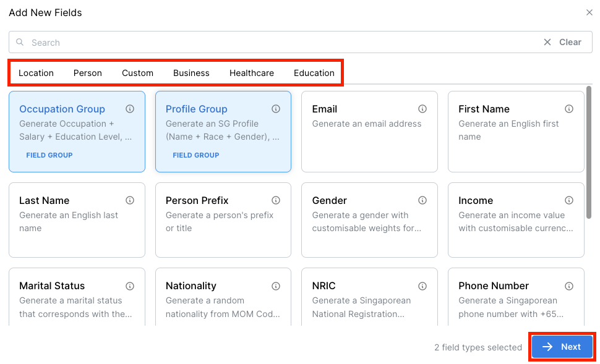Show info for Profile Group card
The width and height of the screenshot is (600, 364).
tap(276, 109)
